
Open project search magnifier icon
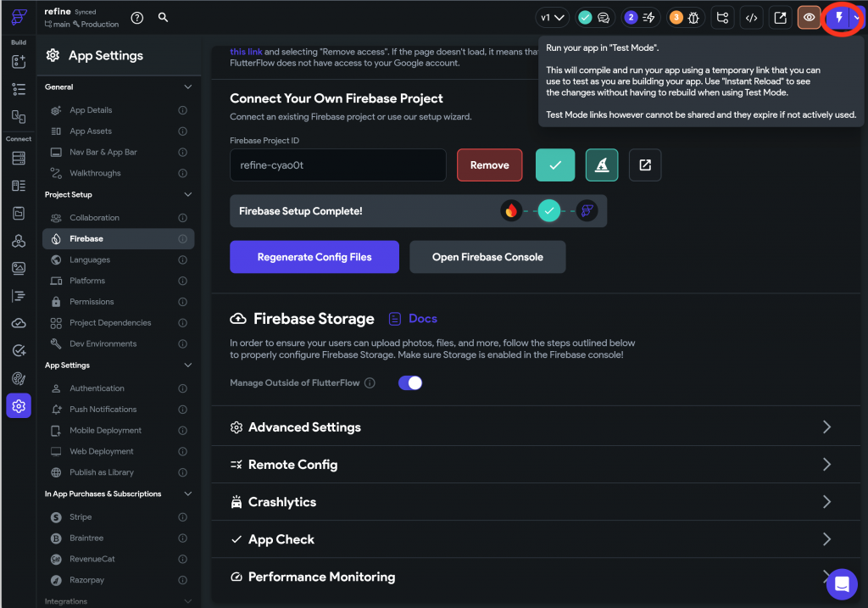point(163,17)
